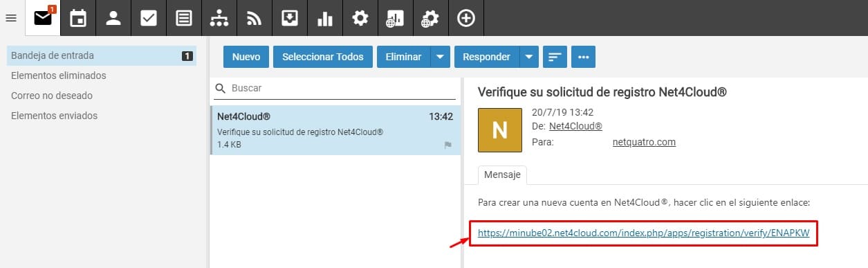The image size is (868, 268).
Task: Open the organization hierarchy icon
Action: click(219, 18)
